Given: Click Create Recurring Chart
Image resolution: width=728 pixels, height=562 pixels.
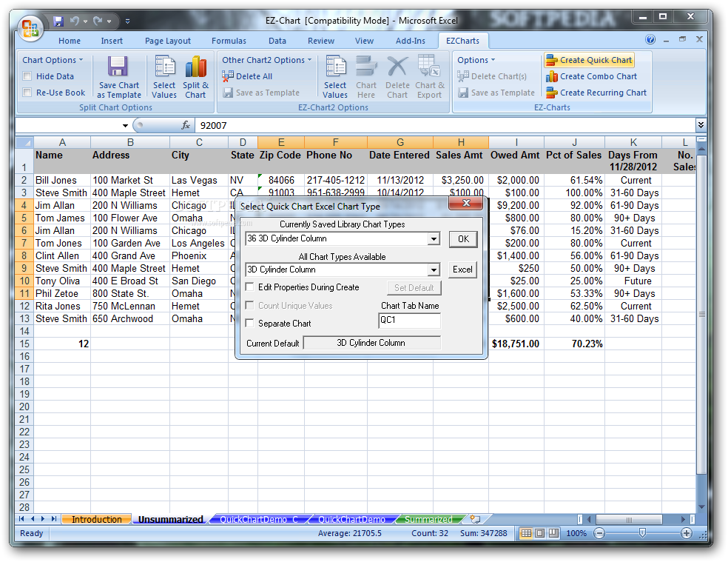Looking at the screenshot, I should [596, 93].
